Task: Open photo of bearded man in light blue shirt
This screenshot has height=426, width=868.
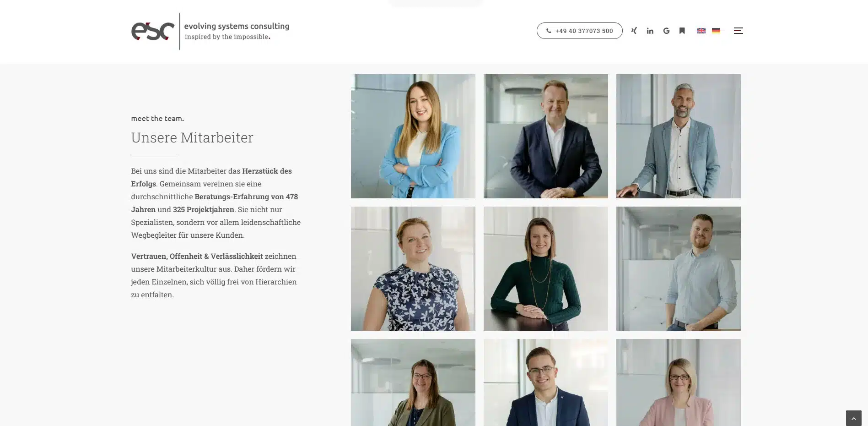Action: point(678,268)
